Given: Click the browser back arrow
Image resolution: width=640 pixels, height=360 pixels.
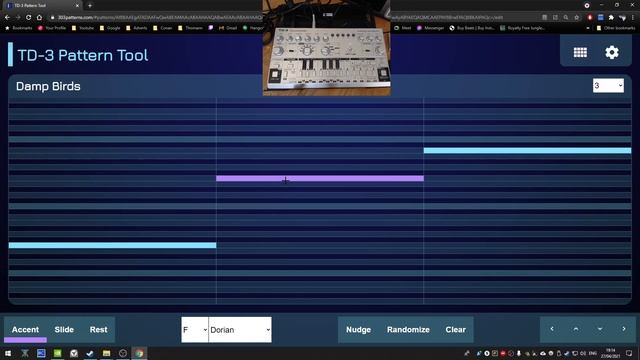Looking at the screenshot, I should tap(7, 18).
